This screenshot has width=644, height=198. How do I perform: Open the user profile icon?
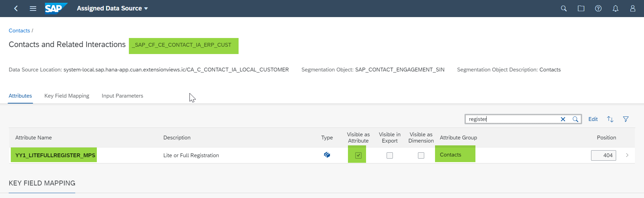coord(633,8)
